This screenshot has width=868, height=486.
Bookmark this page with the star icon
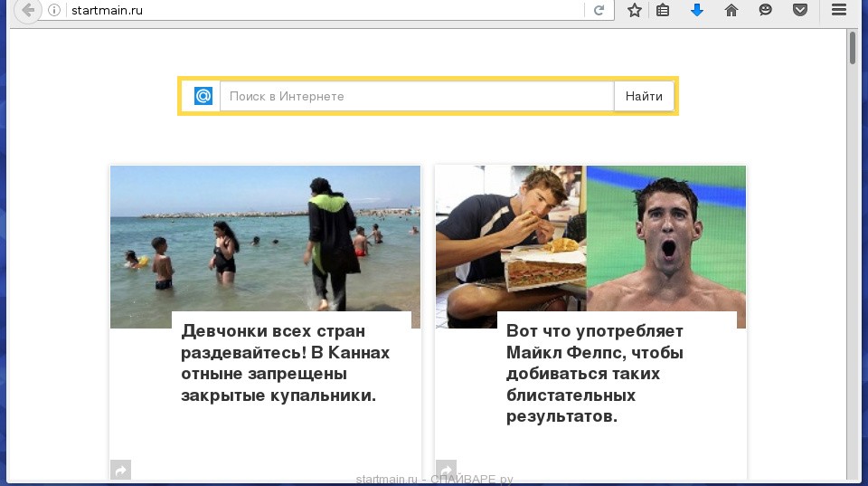pyautogui.click(x=635, y=10)
